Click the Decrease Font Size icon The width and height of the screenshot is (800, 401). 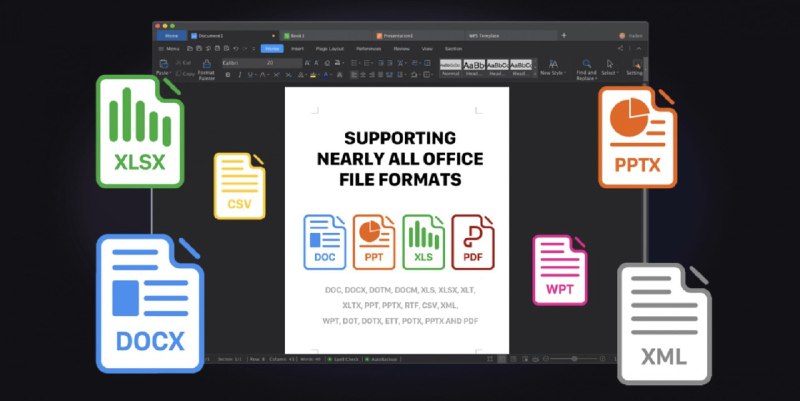click(x=316, y=63)
